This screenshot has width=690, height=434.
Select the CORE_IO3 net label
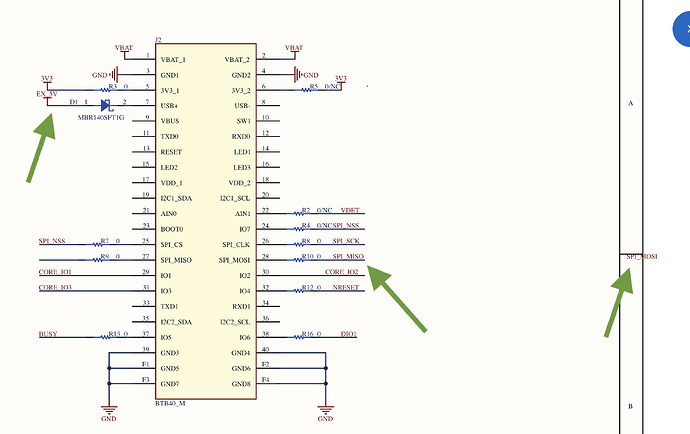click(x=55, y=287)
